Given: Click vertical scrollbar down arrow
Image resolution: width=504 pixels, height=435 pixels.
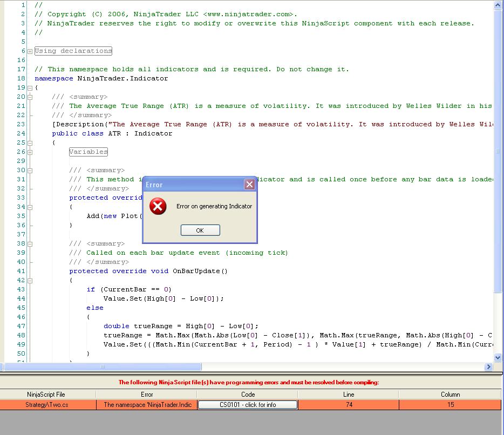Looking at the screenshot, I should point(498,357).
